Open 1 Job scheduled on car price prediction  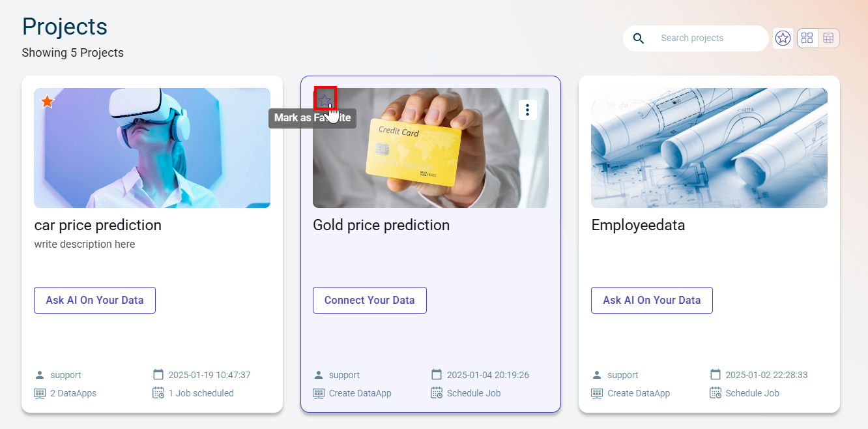(201, 393)
